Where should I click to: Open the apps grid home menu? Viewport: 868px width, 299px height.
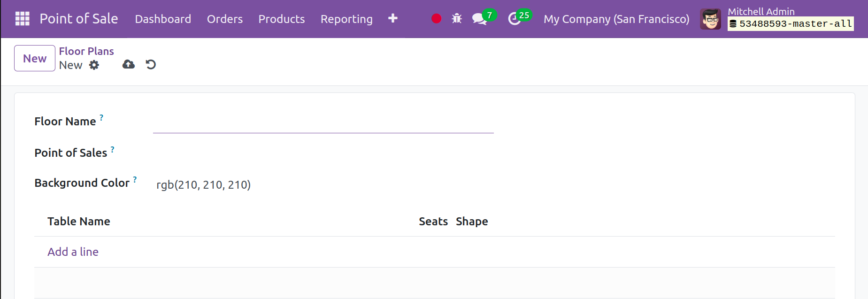(x=22, y=19)
